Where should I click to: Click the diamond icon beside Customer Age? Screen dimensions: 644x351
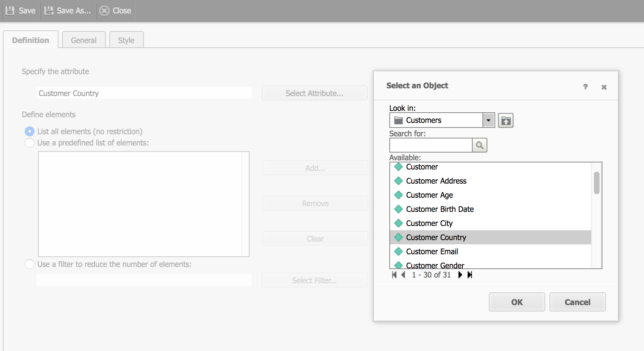pos(399,195)
